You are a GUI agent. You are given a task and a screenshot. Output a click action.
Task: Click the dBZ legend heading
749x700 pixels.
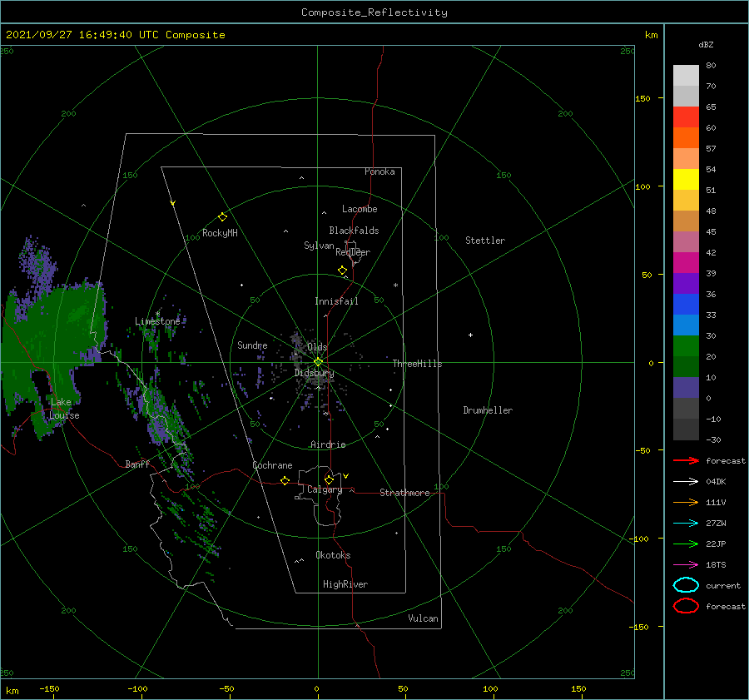tap(706, 44)
